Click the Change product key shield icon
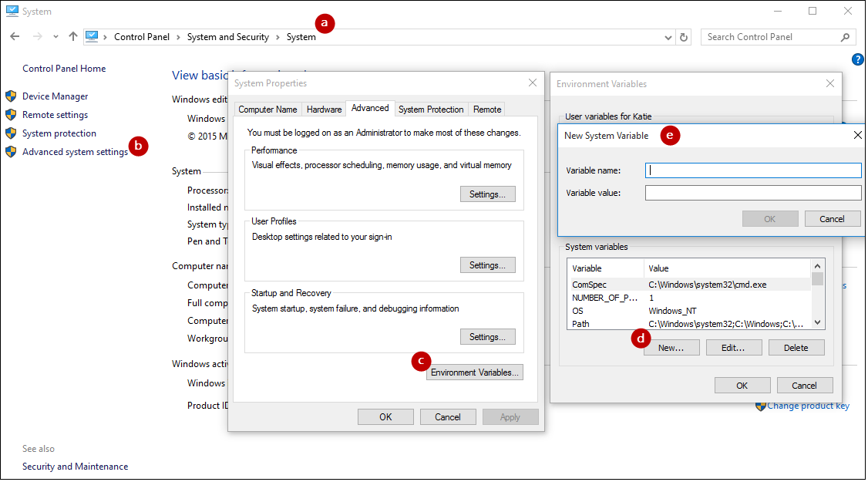The image size is (868, 482). point(760,406)
